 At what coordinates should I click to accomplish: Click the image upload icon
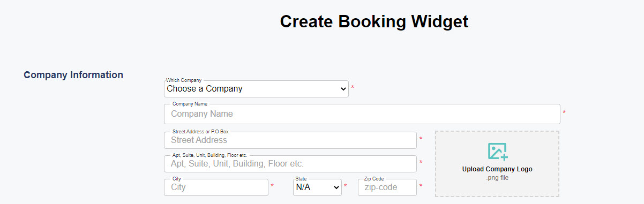[x=497, y=152]
